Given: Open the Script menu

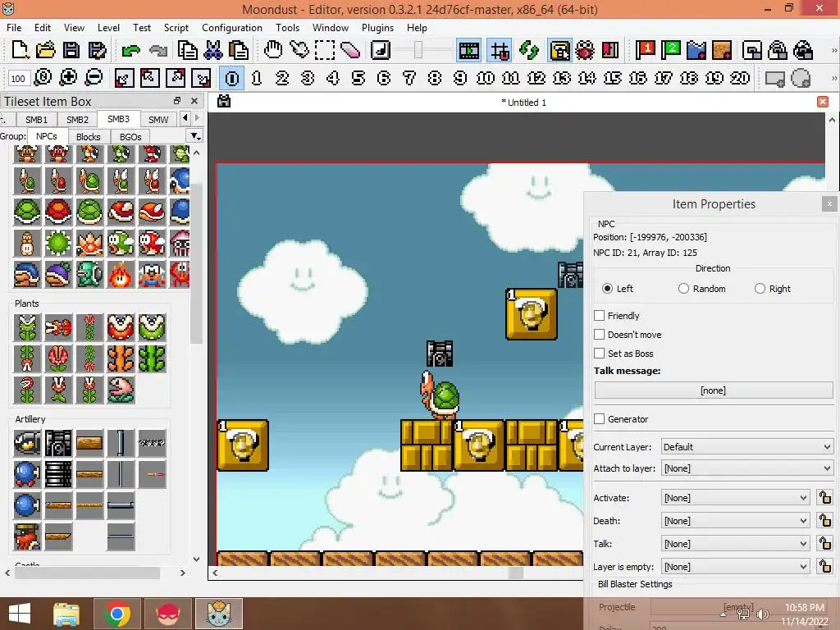Looking at the screenshot, I should pos(176,27).
